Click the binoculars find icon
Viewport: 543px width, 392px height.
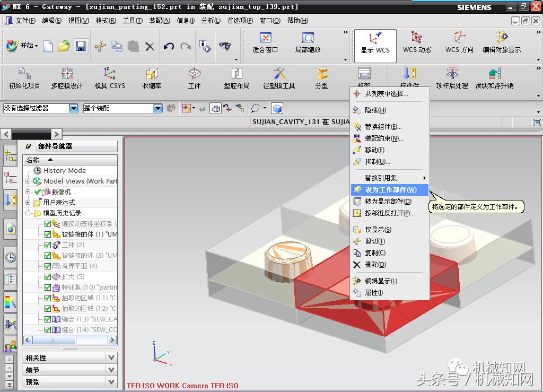(x=225, y=46)
